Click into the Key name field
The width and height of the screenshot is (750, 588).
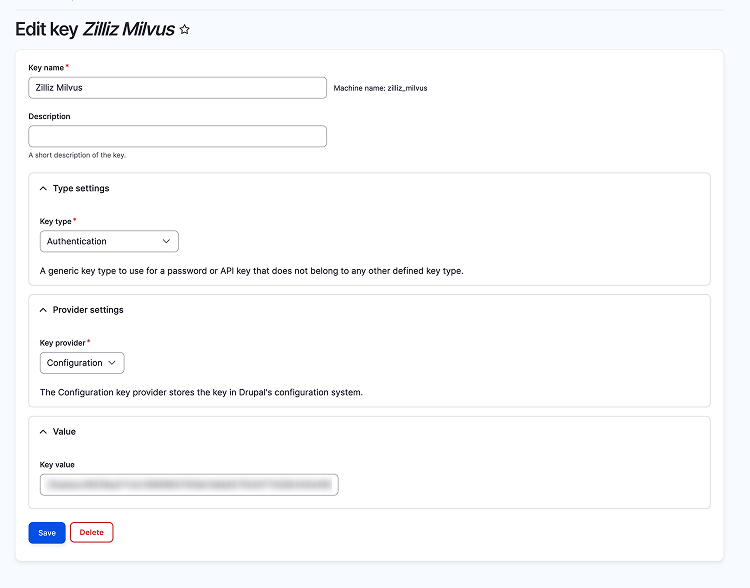tap(177, 88)
